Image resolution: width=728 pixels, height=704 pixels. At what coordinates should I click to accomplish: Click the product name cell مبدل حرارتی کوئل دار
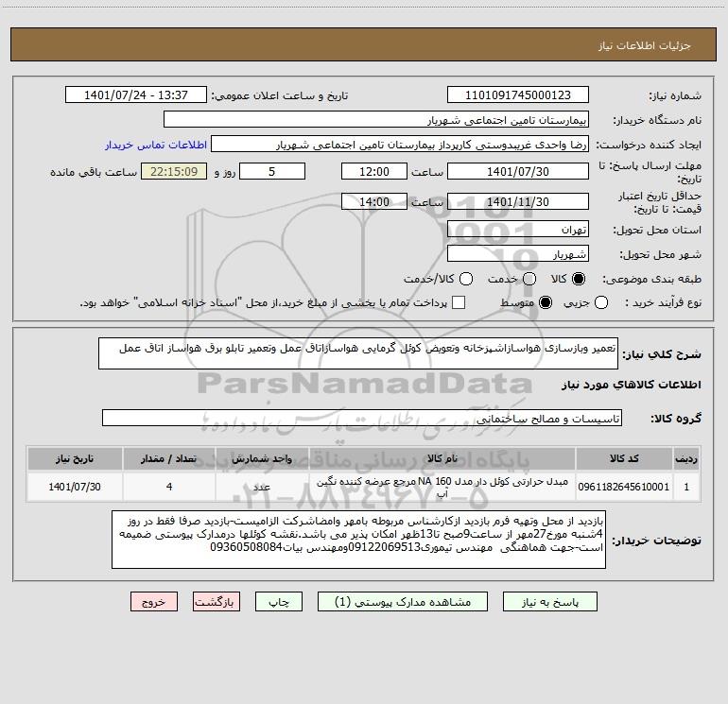(x=442, y=487)
